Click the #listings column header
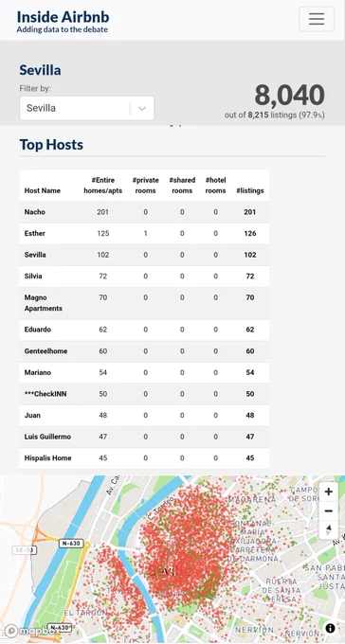 [250, 190]
